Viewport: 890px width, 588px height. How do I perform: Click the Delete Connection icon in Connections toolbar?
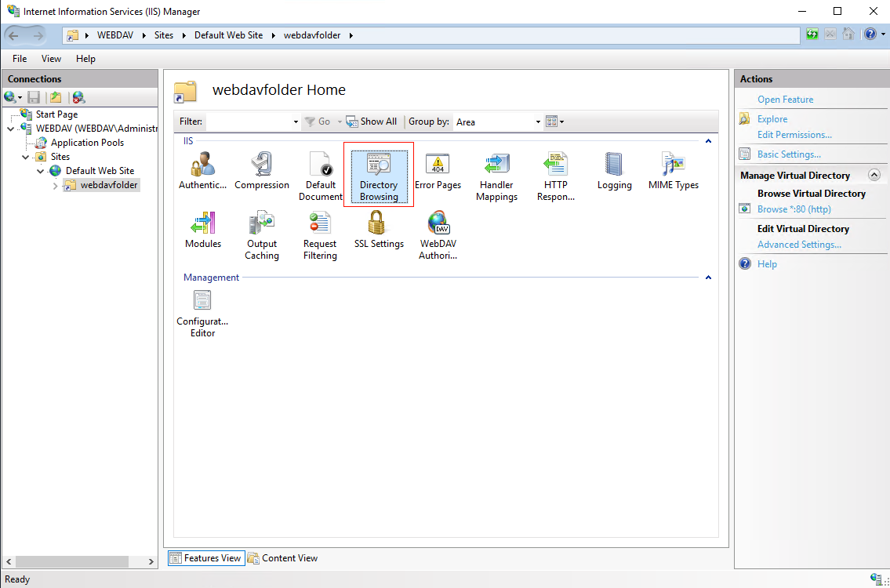(x=79, y=97)
